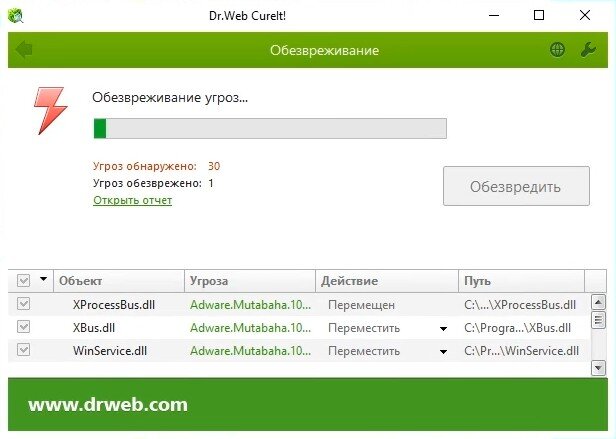Click the Adware.Mutabaha threat link for XProcessBus.dll
The height and width of the screenshot is (439, 616).
250,305
